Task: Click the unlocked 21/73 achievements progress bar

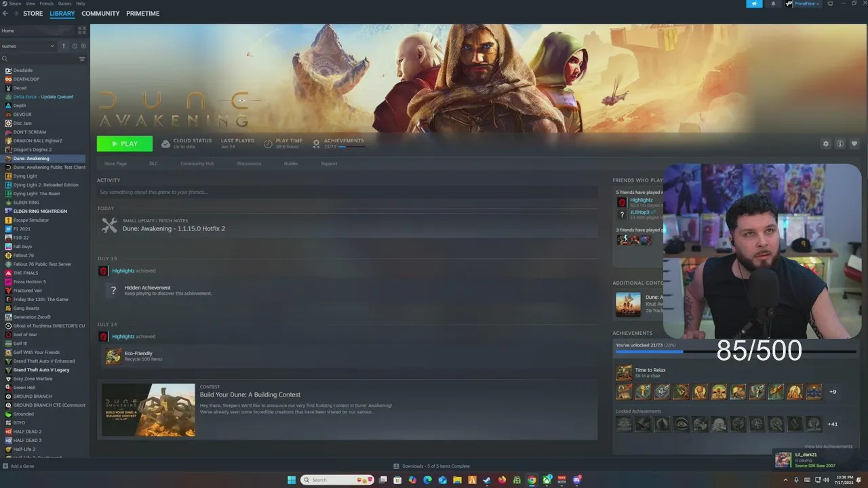Action: coord(735,352)
